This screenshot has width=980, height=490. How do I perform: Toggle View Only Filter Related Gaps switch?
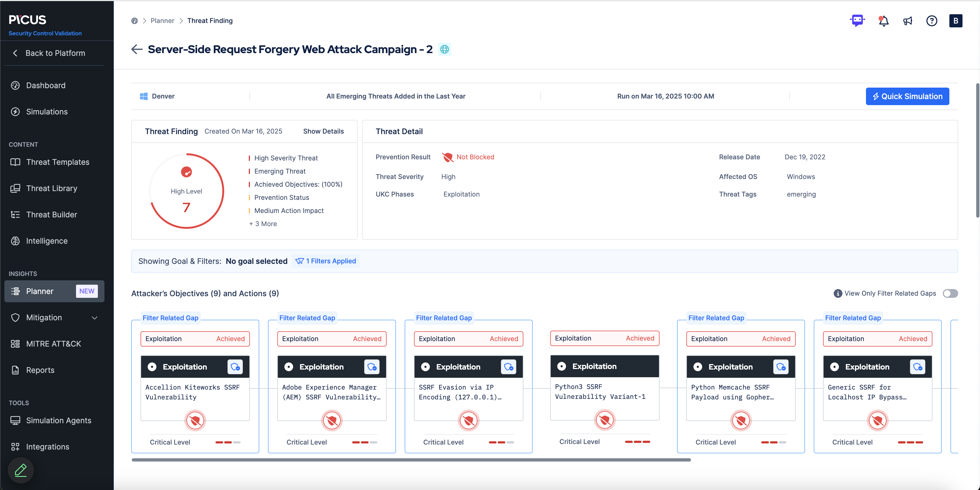point(950,293)
